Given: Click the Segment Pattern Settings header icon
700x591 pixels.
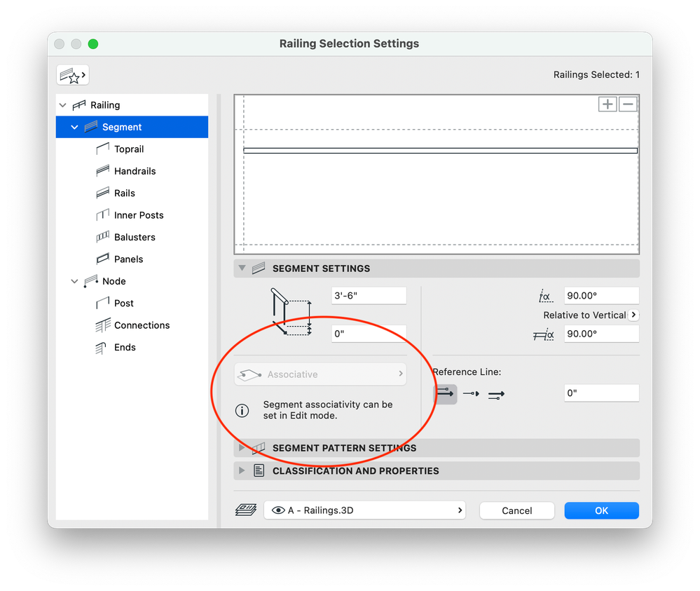Looking at the screenshot, I should click(x=259, y=448).
